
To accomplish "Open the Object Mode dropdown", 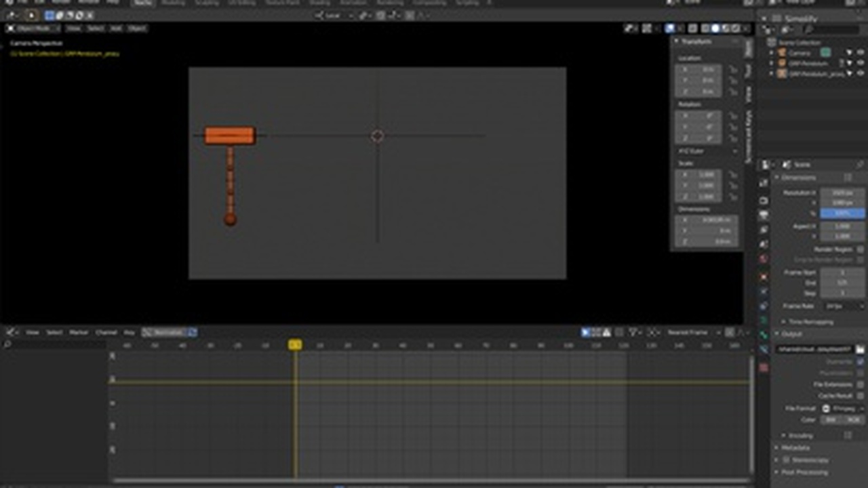I will [33, 28].
